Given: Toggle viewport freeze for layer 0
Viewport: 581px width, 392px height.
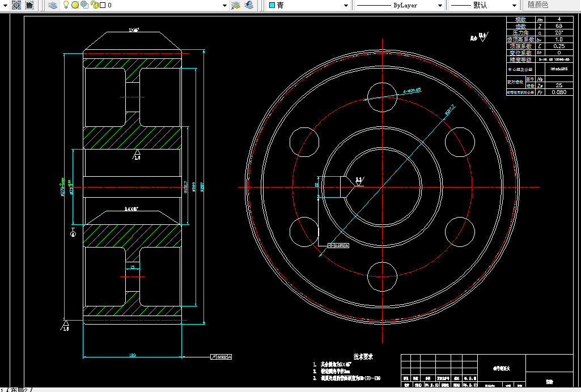Looking at the screenshot, I should pyautogui.click(x=84, y=5).
